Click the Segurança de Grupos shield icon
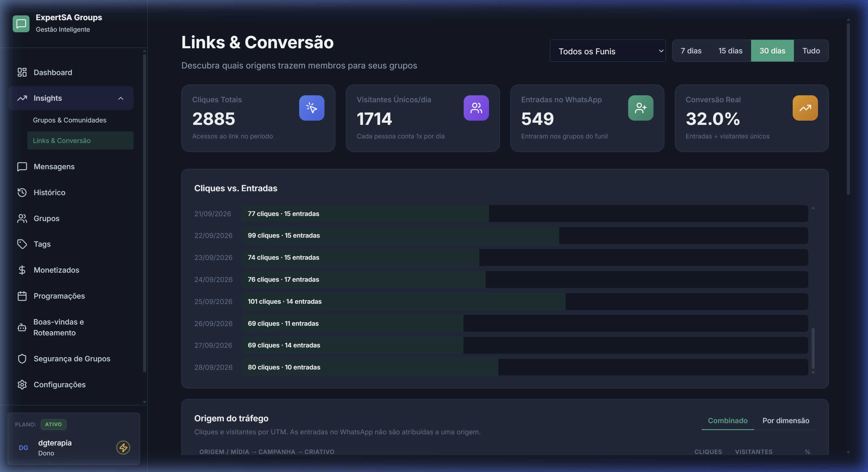The image size is (868, 472). [x=22, y=359]
